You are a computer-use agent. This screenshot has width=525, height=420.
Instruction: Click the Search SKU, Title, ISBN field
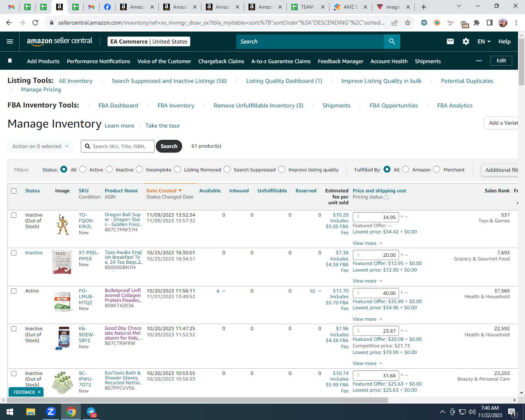pyautogui.click(x=118, y=146)
